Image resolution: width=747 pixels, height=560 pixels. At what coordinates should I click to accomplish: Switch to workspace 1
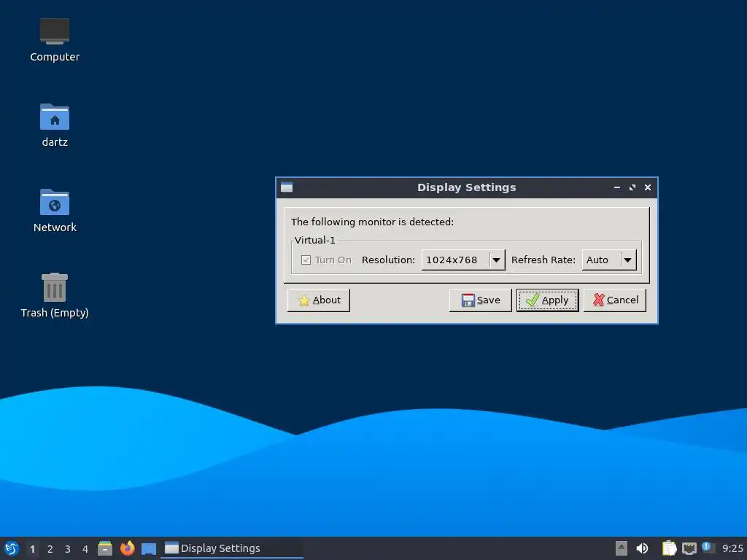32,549
